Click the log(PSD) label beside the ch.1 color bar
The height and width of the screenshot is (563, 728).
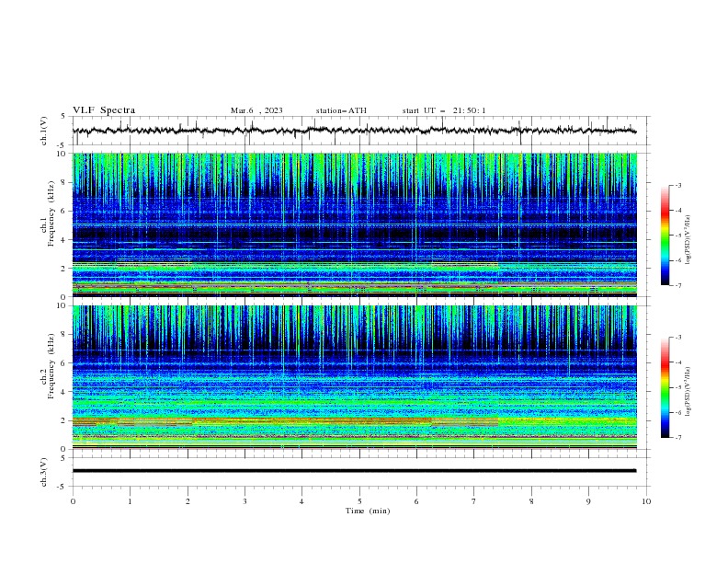coord(688,240)
